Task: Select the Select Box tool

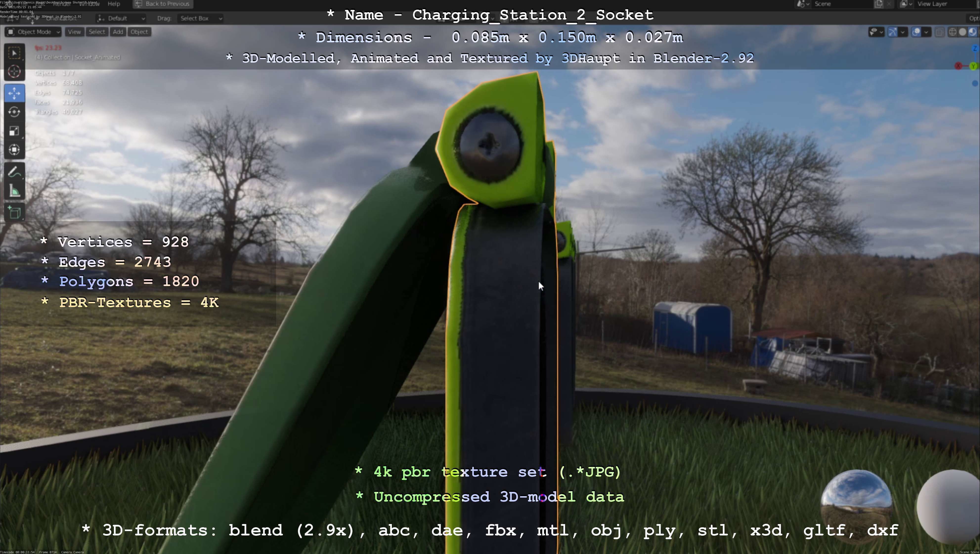Action: pyautogui.click(x=14, y=53)
